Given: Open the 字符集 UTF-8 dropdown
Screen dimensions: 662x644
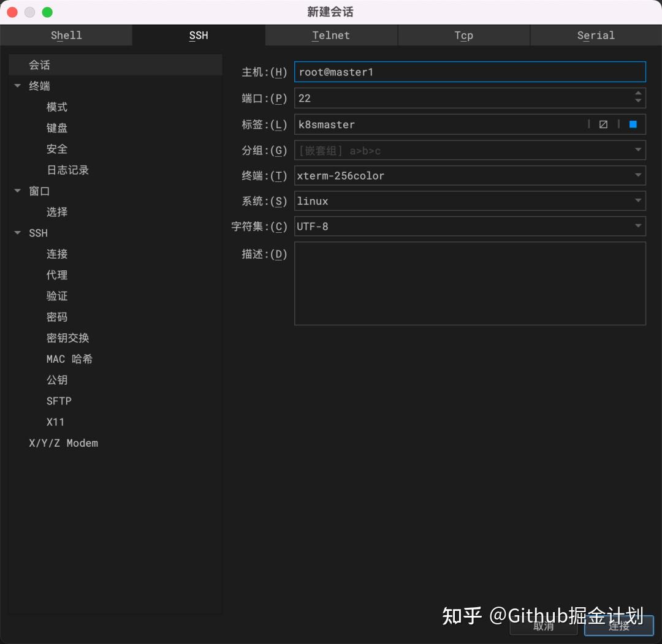Looking at the screenshot, I should 470,226.
